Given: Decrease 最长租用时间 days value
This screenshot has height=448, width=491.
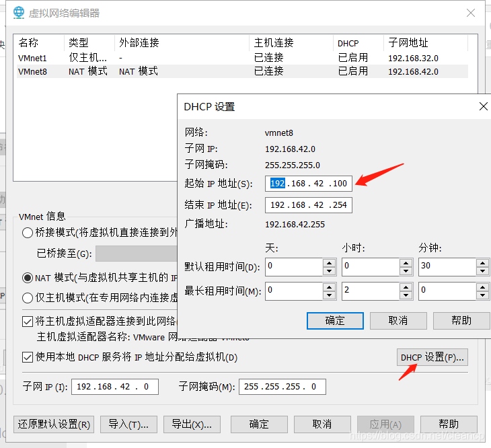Looking at the screenshot, I should (x=329, y=295).
